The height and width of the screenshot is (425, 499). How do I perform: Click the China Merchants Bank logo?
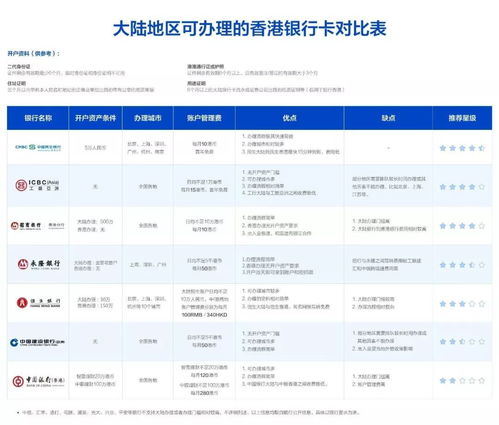coord(37,226)
